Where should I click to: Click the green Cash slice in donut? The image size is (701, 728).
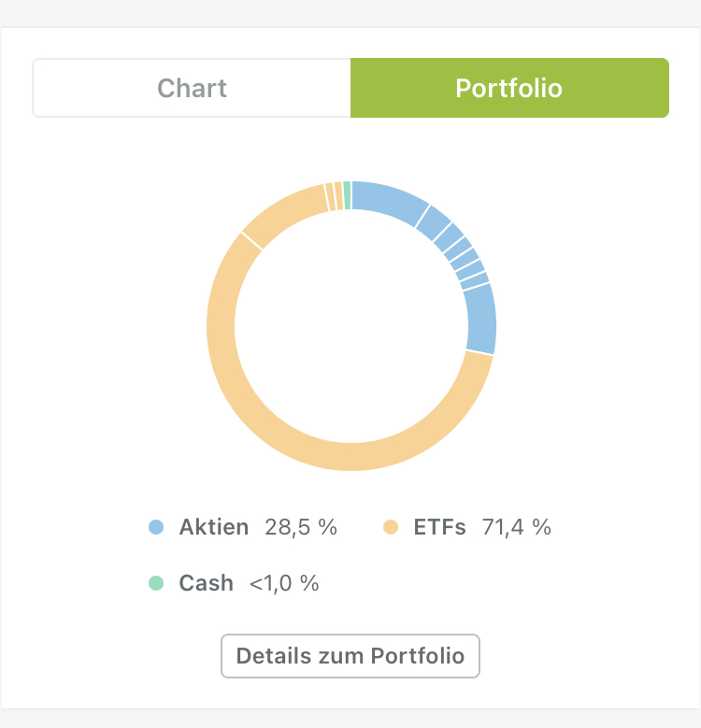pyautogui.click(x=348, y=194)
